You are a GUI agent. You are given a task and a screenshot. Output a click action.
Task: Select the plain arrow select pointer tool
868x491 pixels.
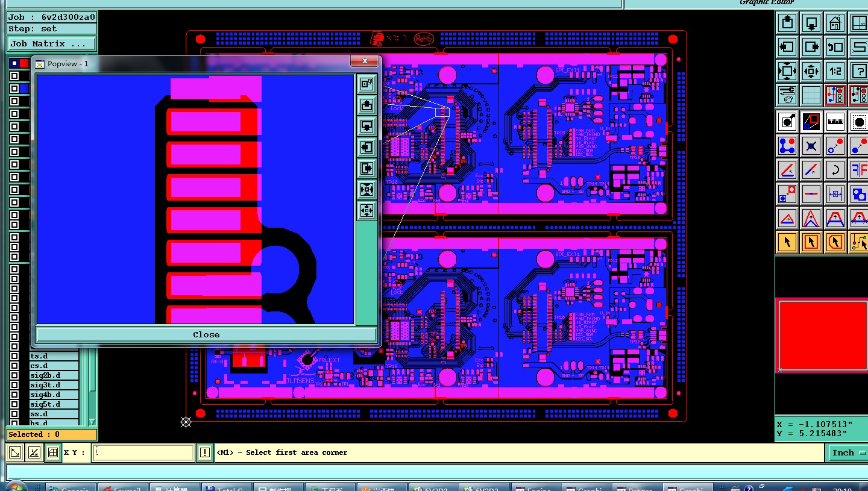click(787, 242)
